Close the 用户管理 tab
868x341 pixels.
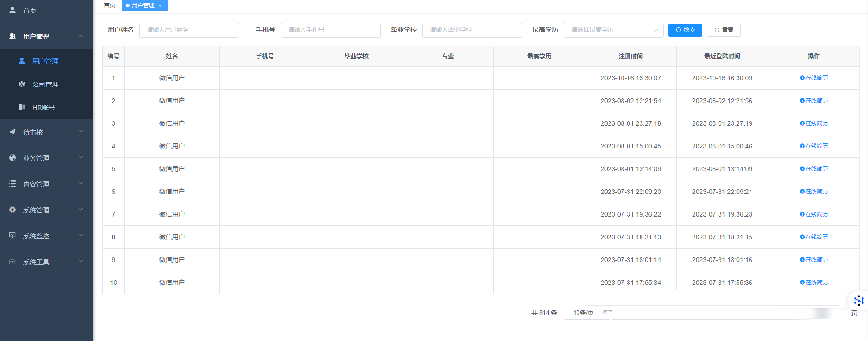[x=160, y=6]
